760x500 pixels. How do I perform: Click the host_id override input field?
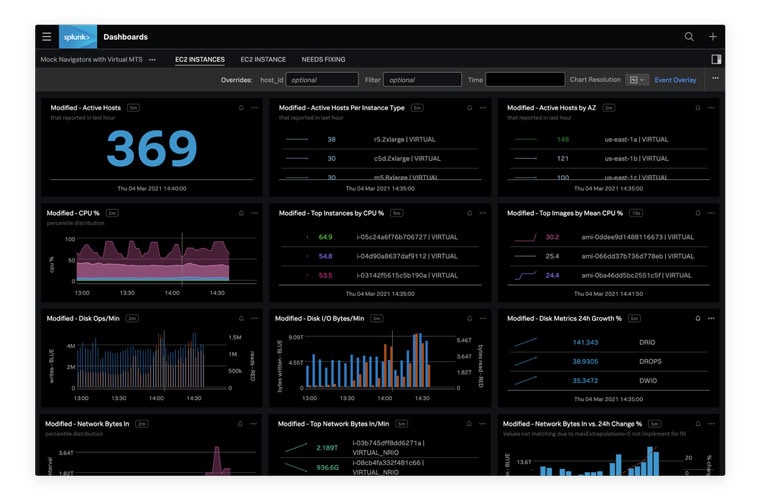click(x=322, y=80)
